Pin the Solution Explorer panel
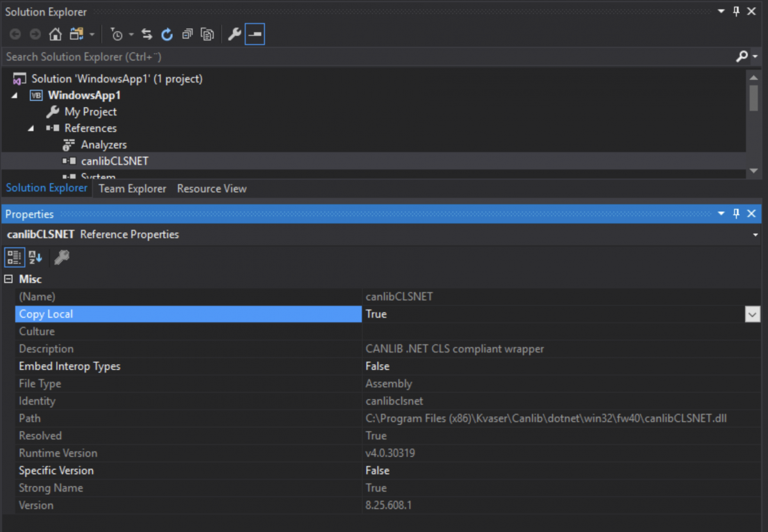Image resolution: width=768 pixels, height=532 pixels. point(736,12)
